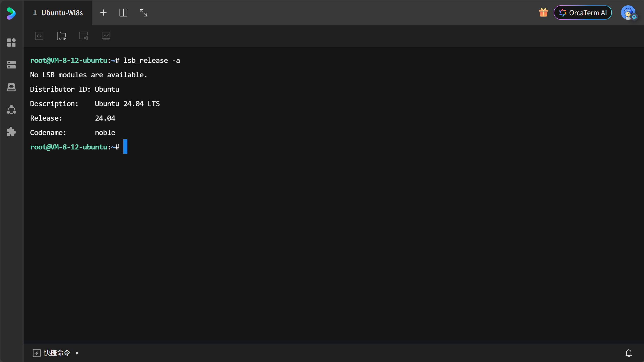
Task: Expand the 快捷命令 quick commands arrow
Action: [77, 353]
